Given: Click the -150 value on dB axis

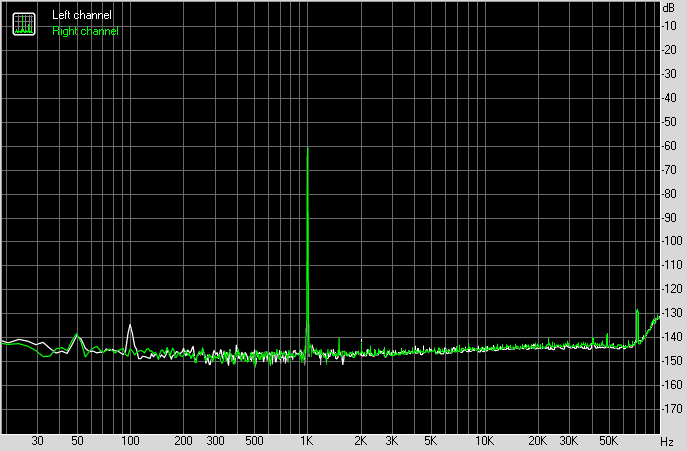Looking at the screenshot, I should click(671, 360).
